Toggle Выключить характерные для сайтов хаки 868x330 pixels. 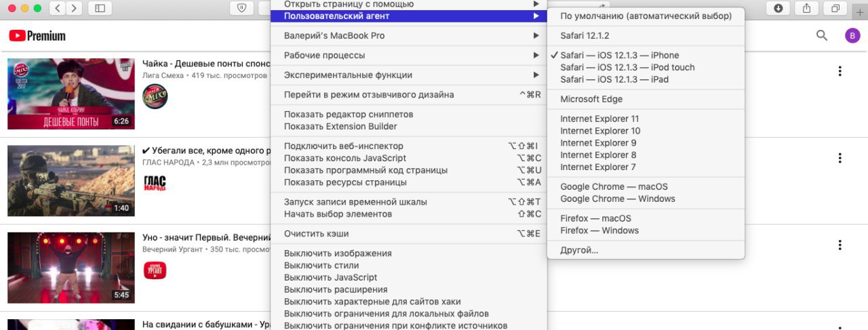pyautogui.click(x=408, y=302)
